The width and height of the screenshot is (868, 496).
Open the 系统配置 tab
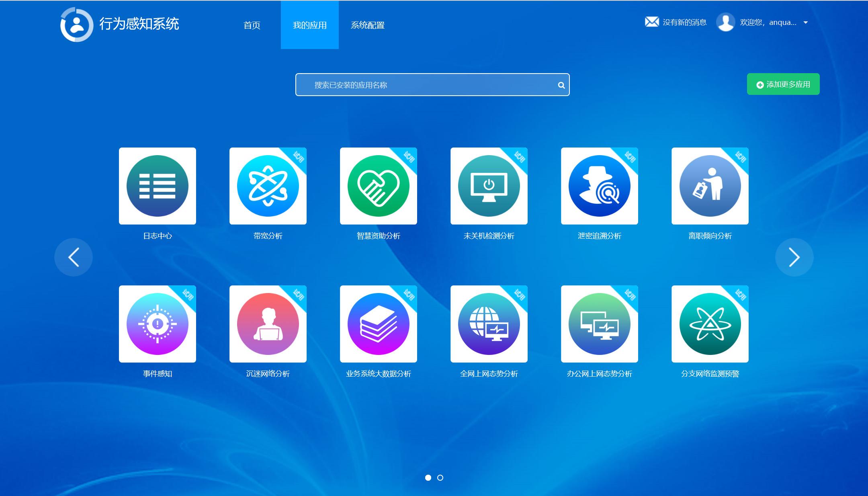[367, 25]
